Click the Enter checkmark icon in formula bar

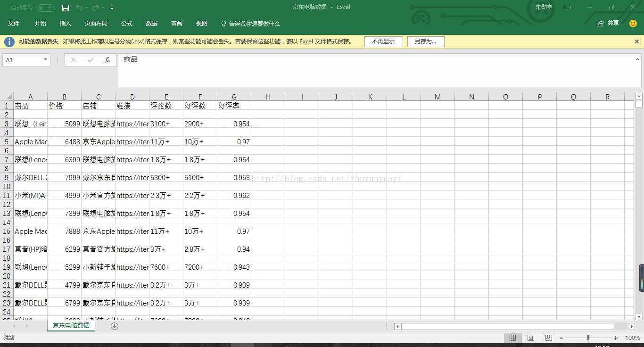tap(91, 60)
